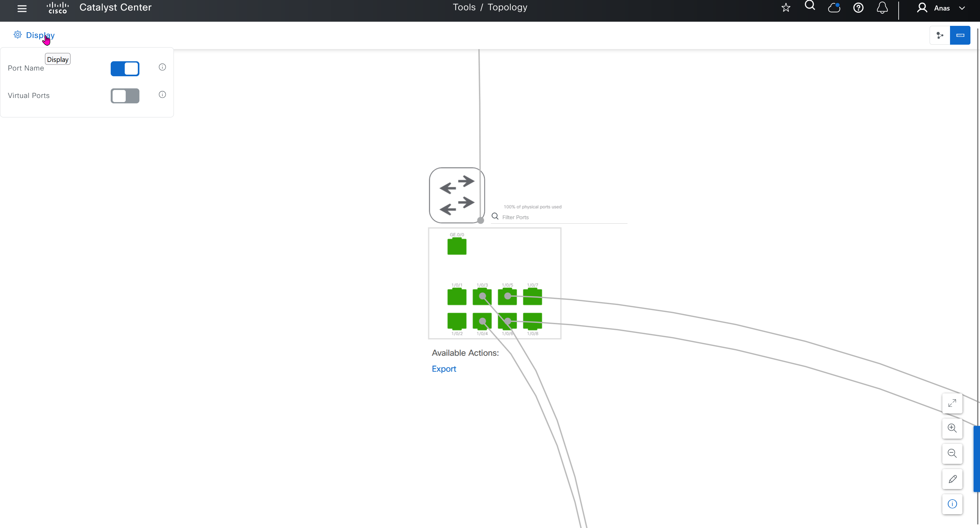The image size is (980, 528).
Task: Disable the Port Name toggle
Action: point(125,69)
